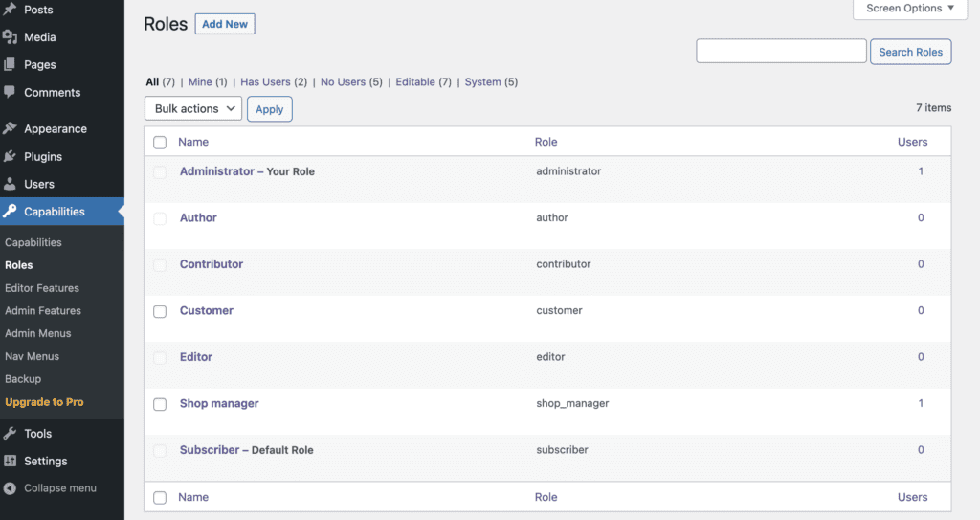
Task: Click the Users person icon
Action: [10, 184]
